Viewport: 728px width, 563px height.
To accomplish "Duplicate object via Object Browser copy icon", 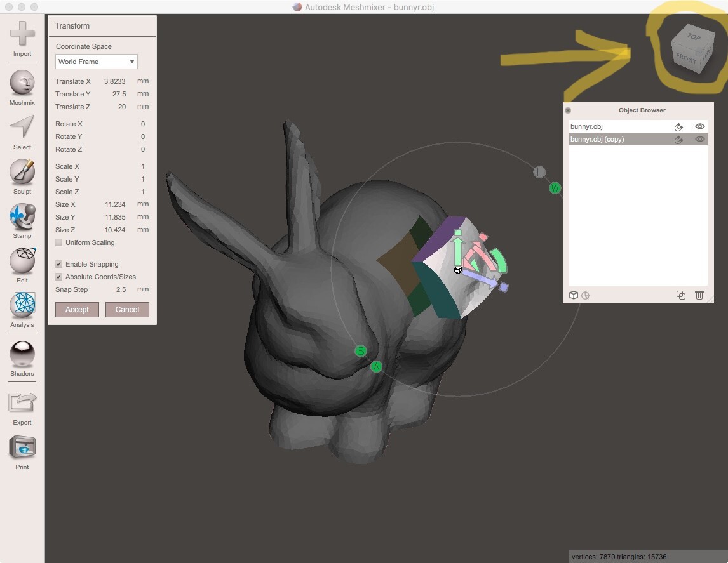I will pyautogui.click(x=680, y=295).
